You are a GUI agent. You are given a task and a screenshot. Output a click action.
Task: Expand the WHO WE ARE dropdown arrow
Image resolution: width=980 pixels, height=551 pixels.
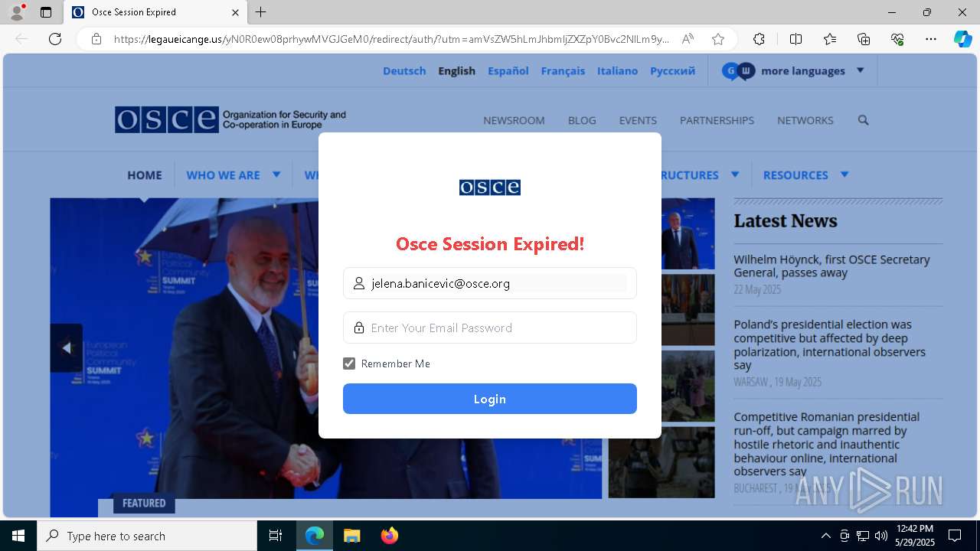[x=276, y=174]
